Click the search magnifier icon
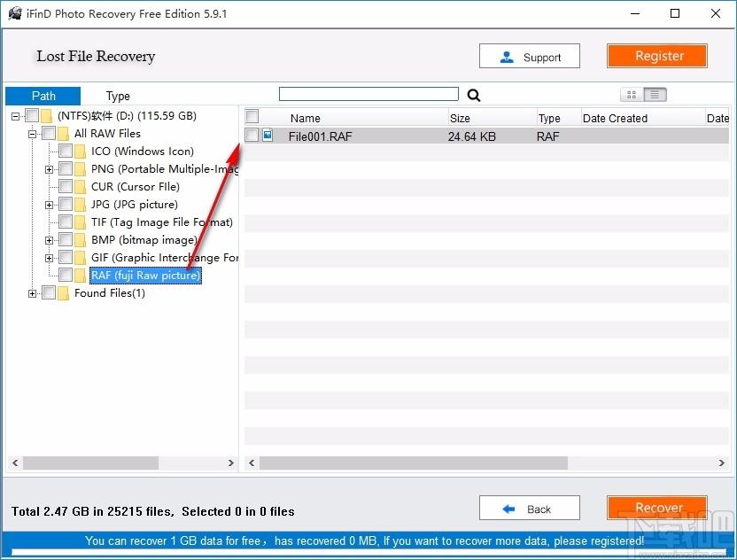Viewport: 737px width, 560px height. point(474,96)
